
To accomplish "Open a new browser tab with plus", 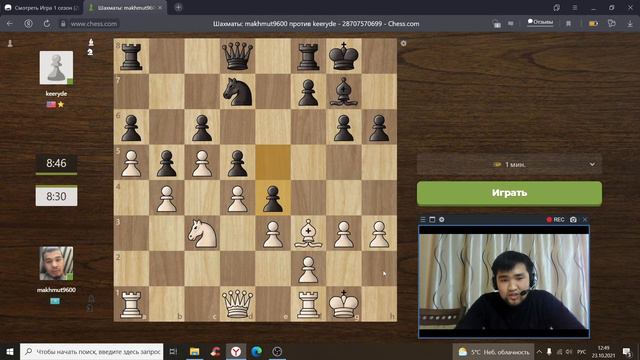I will tap(178, 7).
